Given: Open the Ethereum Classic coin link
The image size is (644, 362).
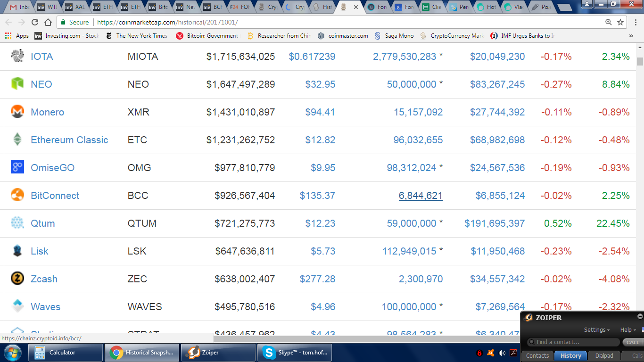Looking at the screenshot, I should point(69,140).
